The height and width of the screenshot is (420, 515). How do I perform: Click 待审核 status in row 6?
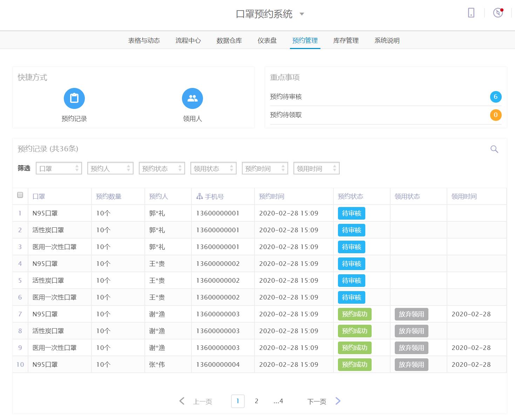[352, 297]
